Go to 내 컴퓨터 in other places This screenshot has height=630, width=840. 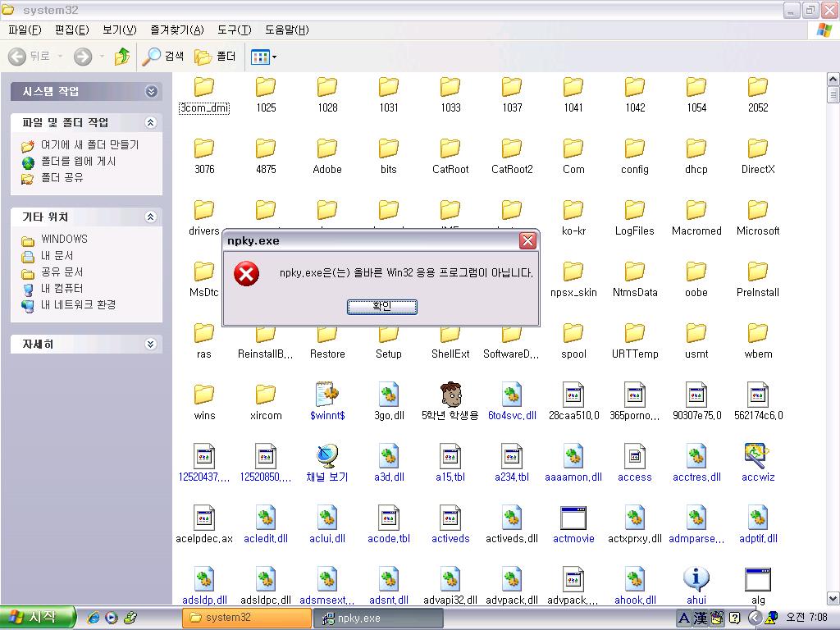tap(62, 288)
